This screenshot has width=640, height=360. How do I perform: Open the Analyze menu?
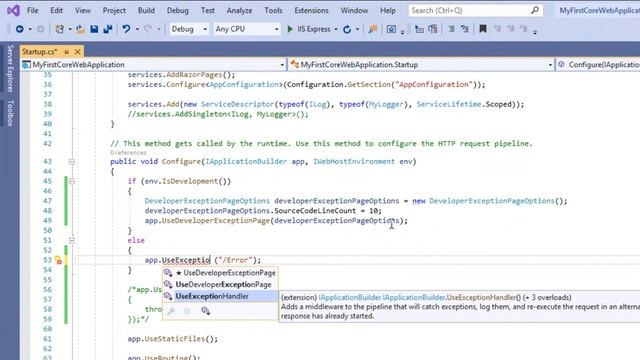click(x=239, y=11)
